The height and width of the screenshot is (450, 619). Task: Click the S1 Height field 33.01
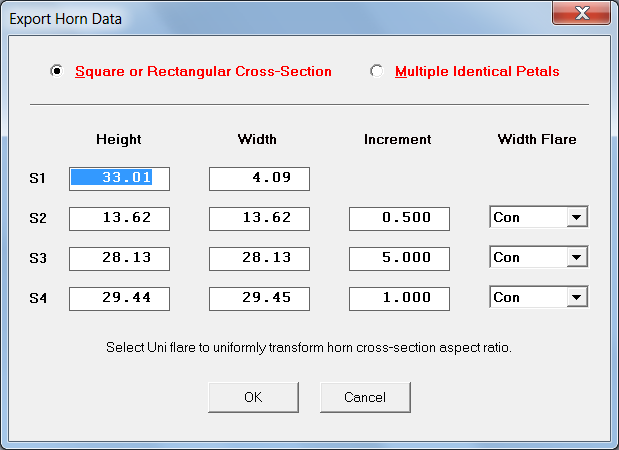(119, 179)
